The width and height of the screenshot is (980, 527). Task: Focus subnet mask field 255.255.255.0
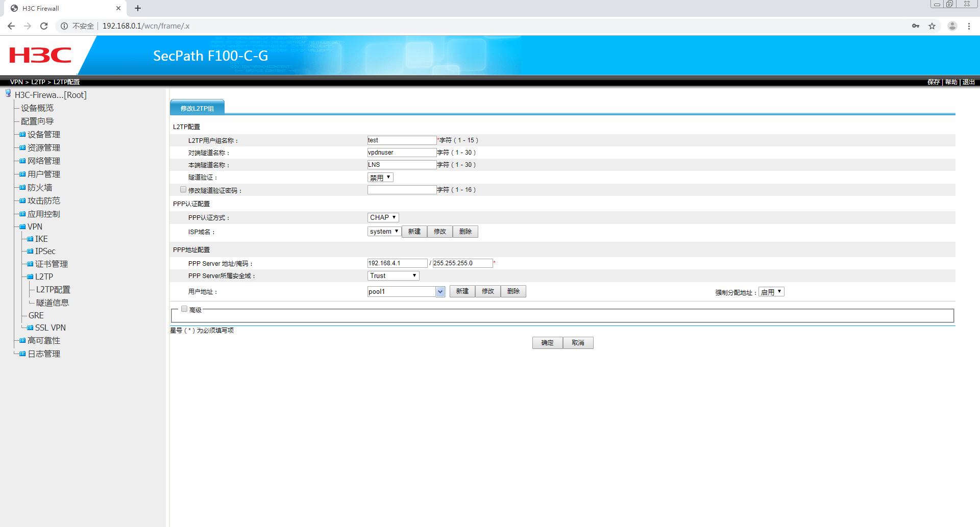(463, 263)
